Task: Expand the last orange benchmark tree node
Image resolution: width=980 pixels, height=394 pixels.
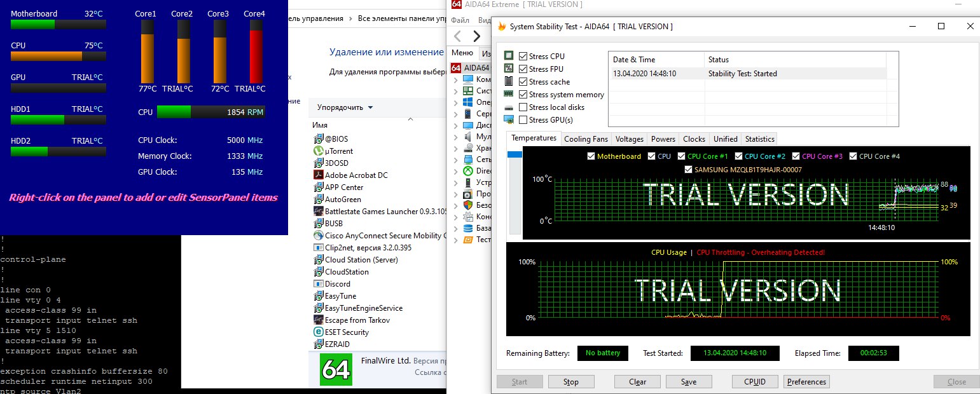Action: coord(455,240)
